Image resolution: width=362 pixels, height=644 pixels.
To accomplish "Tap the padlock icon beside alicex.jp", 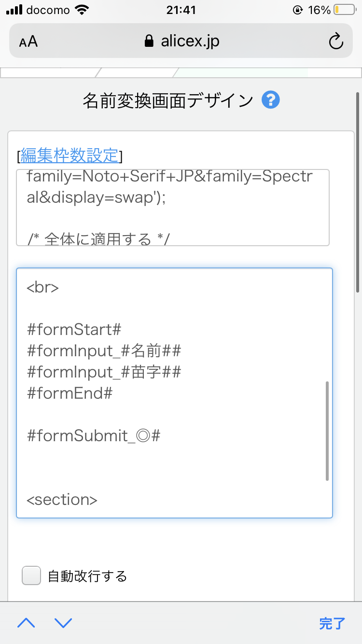I will pyautogui.click(x=150, y=42).
